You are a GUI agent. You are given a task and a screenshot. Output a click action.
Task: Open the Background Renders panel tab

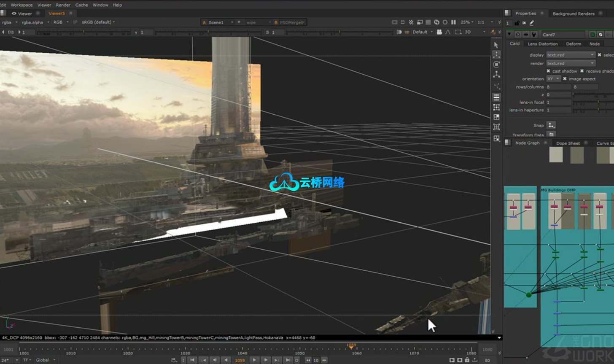click(x=573, y=13)
